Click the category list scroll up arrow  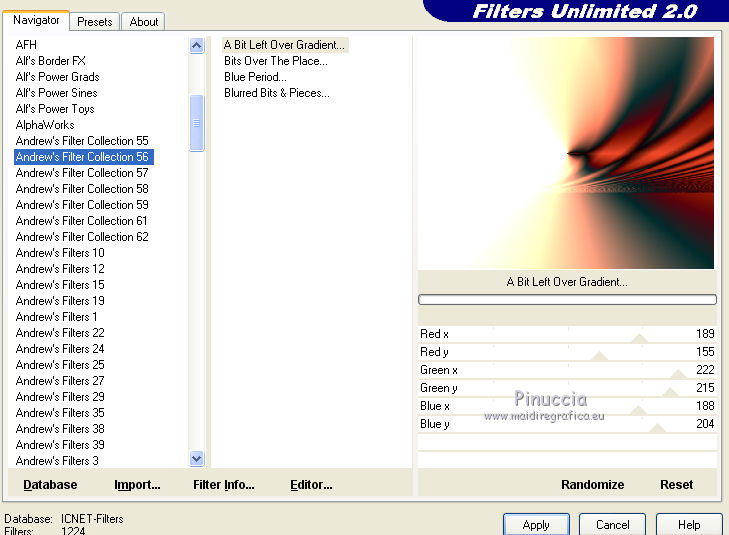(197, 46)
